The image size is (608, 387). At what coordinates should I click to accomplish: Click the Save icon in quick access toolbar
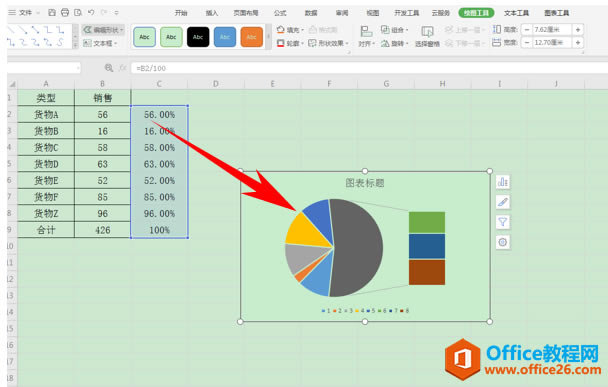pos(52,12)
